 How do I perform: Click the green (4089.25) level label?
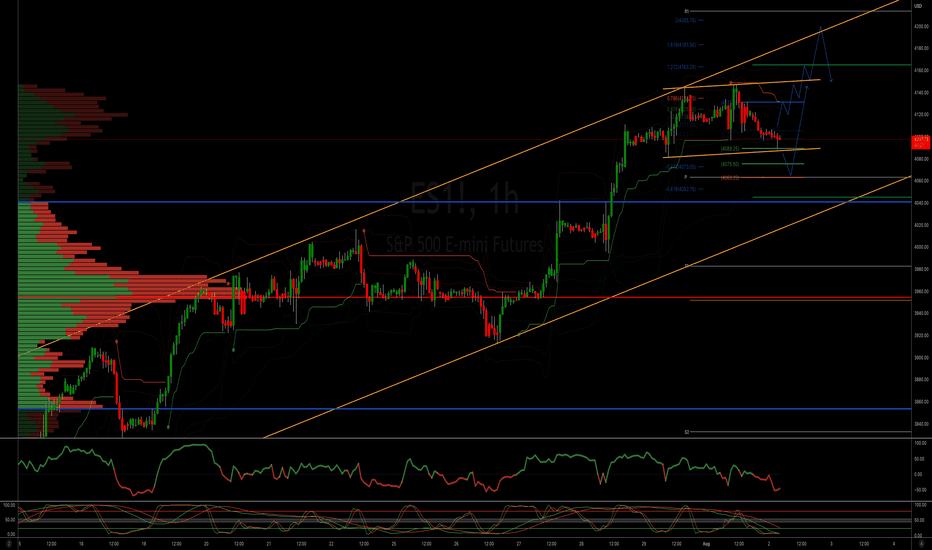[x=730, y=149]
